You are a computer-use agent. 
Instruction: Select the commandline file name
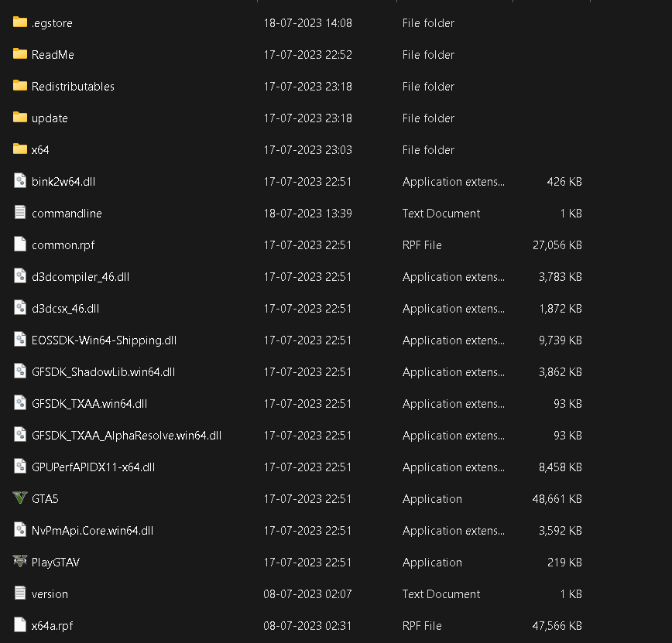tap(67, 214)
